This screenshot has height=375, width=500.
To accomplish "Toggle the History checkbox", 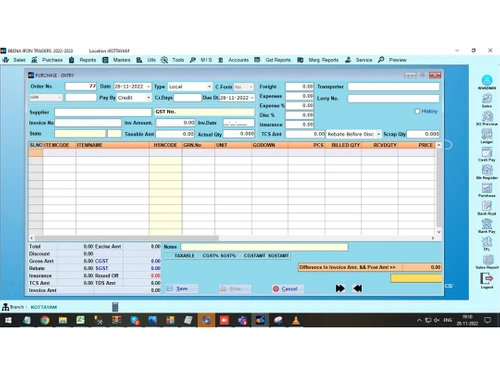I will (x=417, y=111).
